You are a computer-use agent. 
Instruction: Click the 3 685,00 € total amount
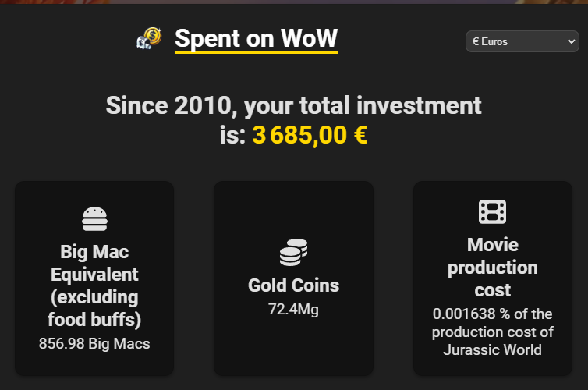[x=310, y=135]
